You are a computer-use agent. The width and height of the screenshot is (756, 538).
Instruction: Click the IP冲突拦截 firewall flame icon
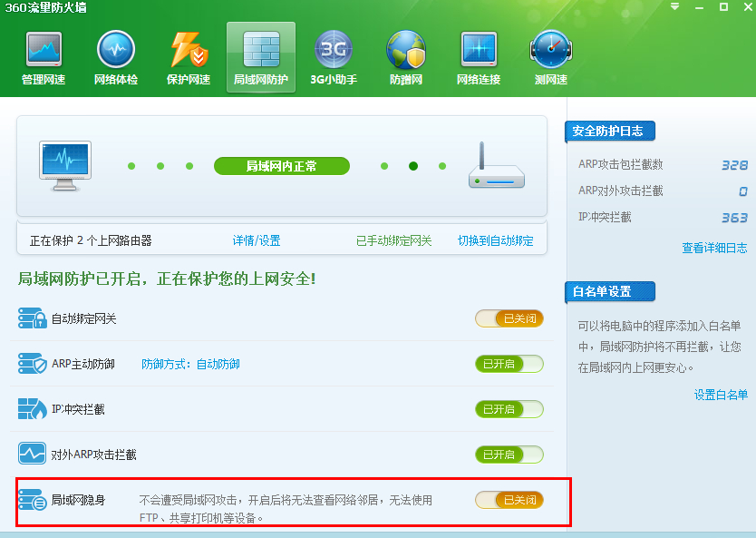point(33,408)
